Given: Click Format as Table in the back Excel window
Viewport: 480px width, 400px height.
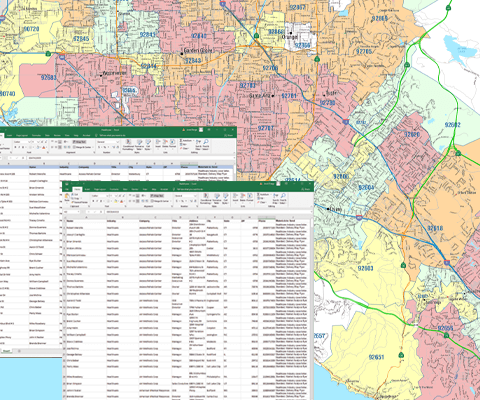Looking at the screenshot, I should (x=139, y=145).
